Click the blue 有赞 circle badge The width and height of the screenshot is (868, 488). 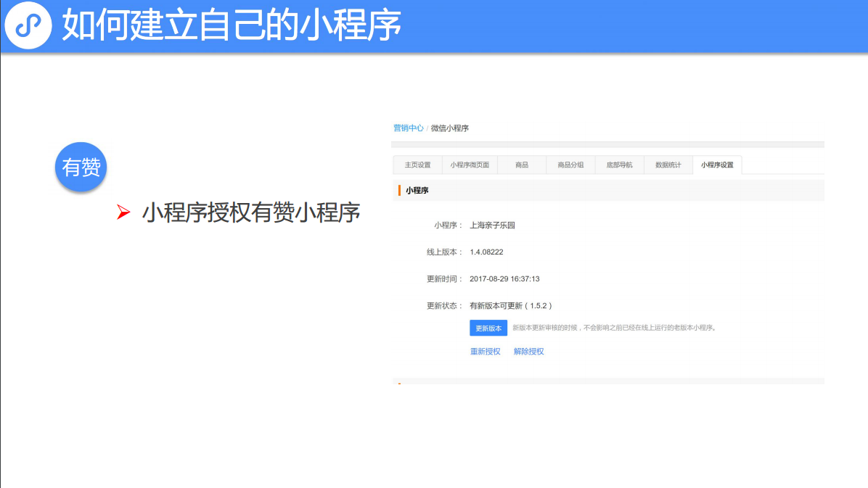(x=81, y=167)
